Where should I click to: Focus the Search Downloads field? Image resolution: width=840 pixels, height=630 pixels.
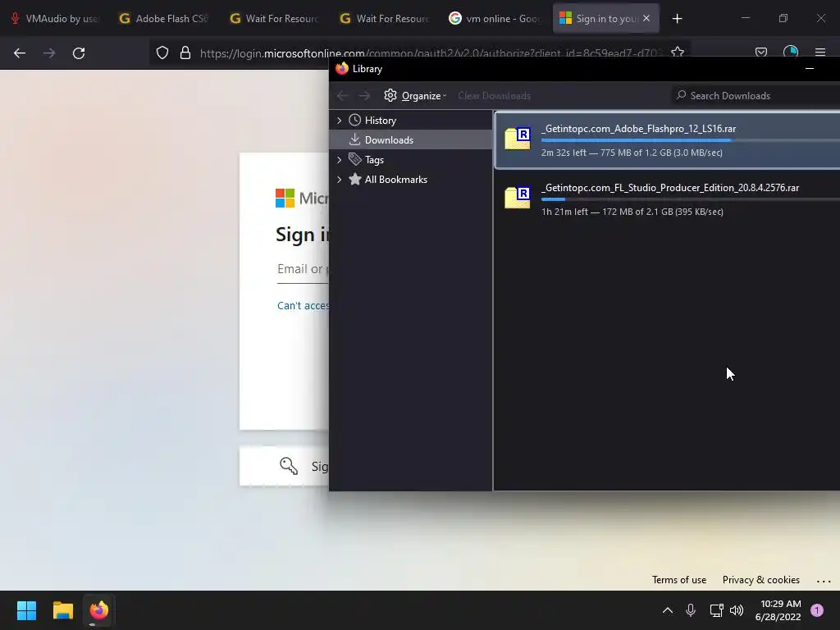coord(756,95)
